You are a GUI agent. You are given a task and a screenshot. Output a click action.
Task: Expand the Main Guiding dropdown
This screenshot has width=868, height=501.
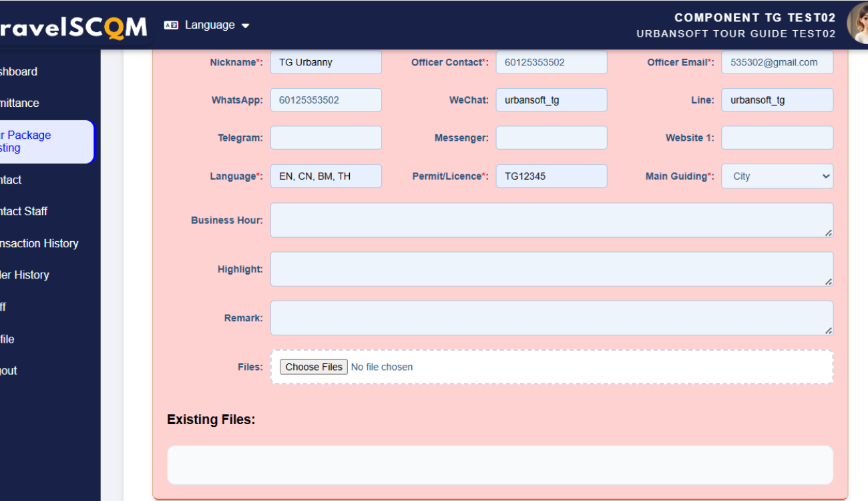pyautogui.click(x=777, y=176)
